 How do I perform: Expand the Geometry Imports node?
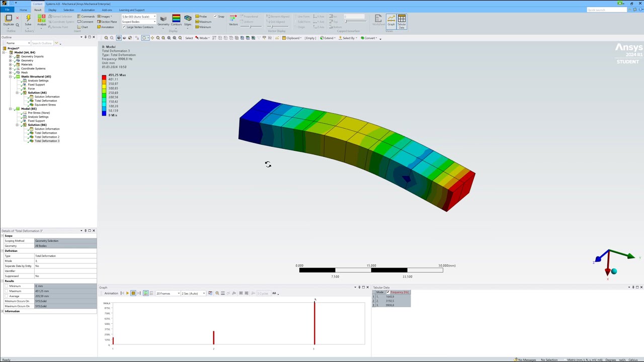pyautogui.click(x=10, y=56)
